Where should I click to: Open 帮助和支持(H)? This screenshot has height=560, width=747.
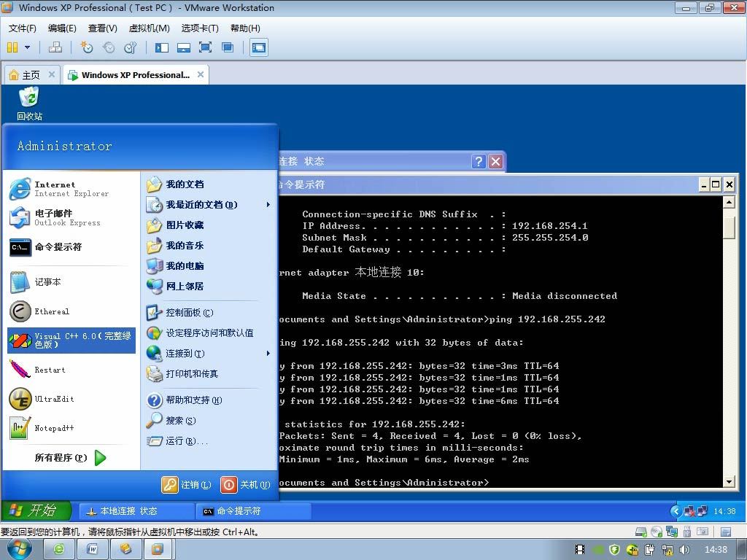(209, 400)
